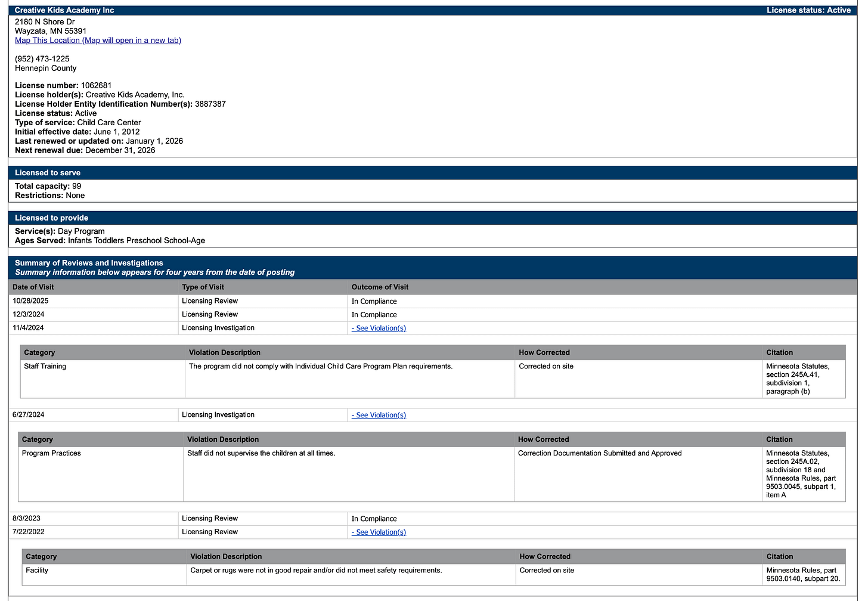Click the 2180 N Shore Dr address line

(45, 22)
